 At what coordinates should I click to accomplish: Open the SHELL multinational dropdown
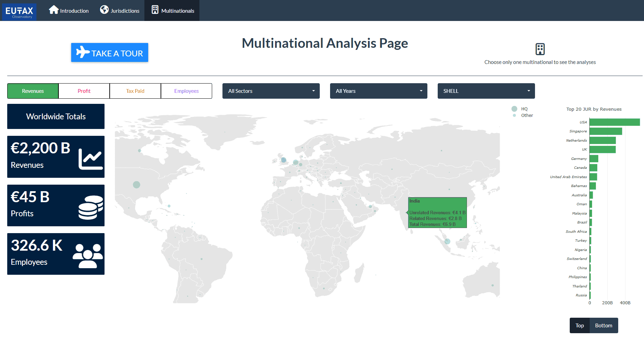click(x=486, y=91)
